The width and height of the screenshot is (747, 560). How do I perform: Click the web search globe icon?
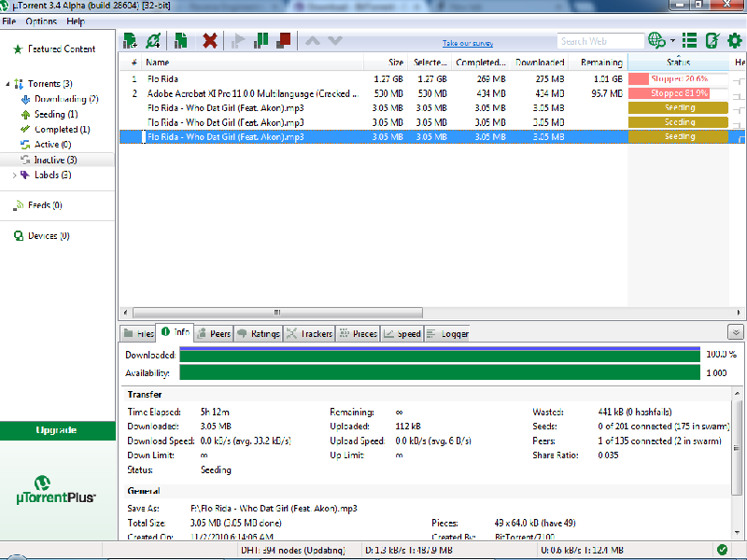coord(656,41)
